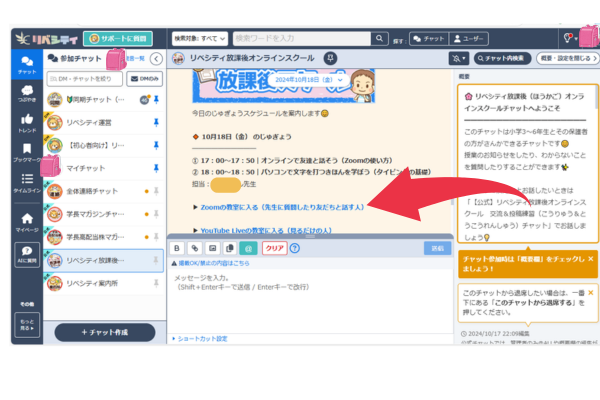Open the Zoomの教室に入る link

click(282, 207)
